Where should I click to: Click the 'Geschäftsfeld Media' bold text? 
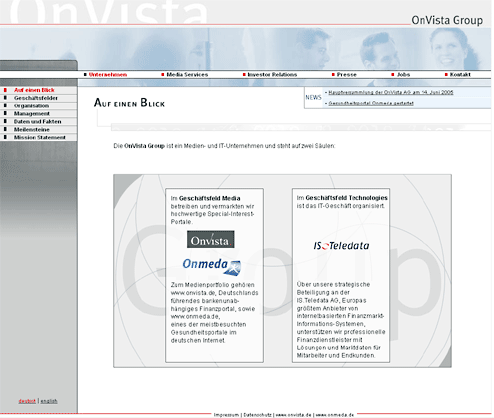pos(210,198)
